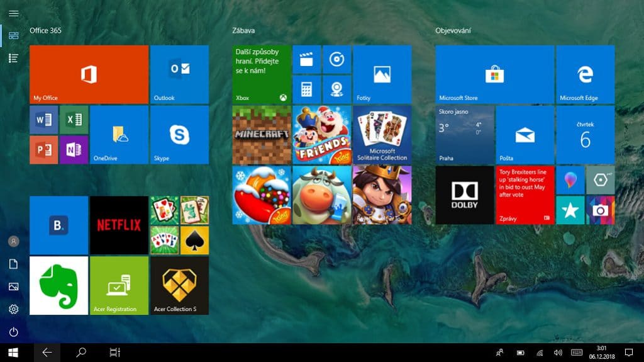Open Settings from the gear icon
The width and height of the screenshot is (644, 362).
tap(14, 309)
